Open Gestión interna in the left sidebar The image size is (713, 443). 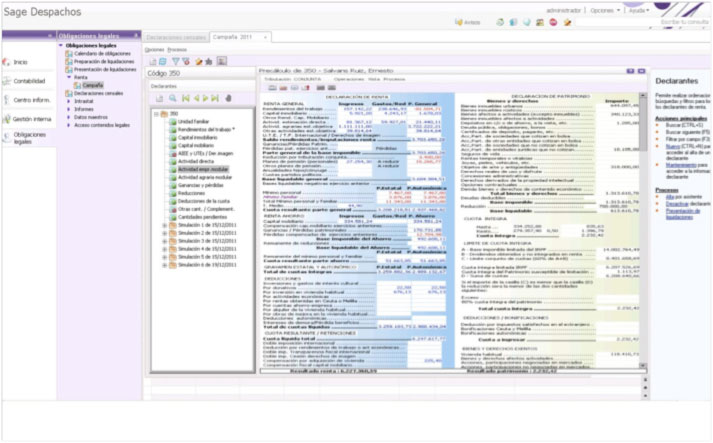(26, 118)
